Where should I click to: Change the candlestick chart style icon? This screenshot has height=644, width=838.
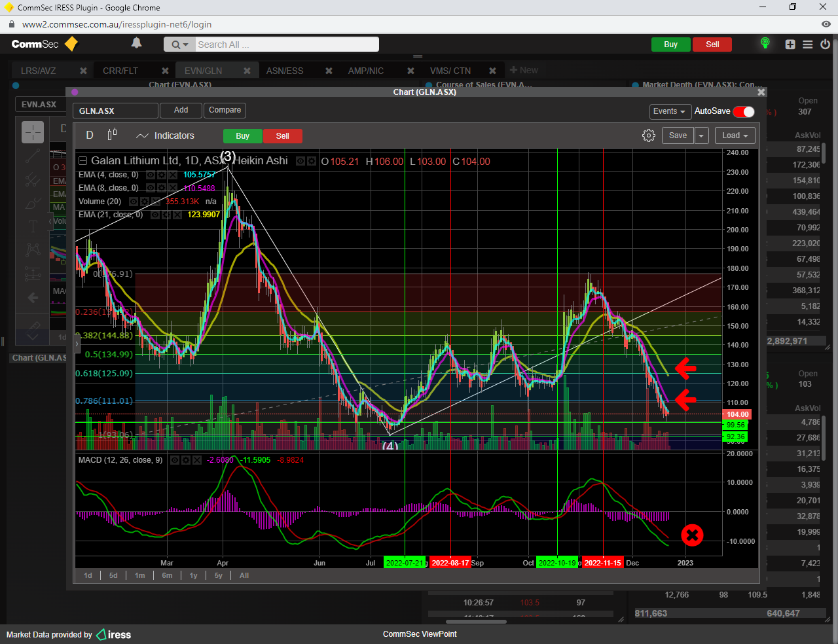[x=112, y=134]
